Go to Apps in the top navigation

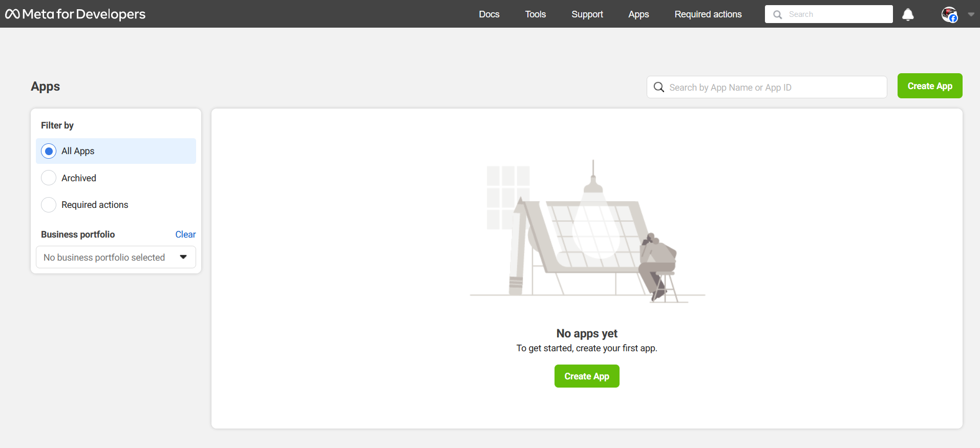pyautogui.click(x=638, y=14)
